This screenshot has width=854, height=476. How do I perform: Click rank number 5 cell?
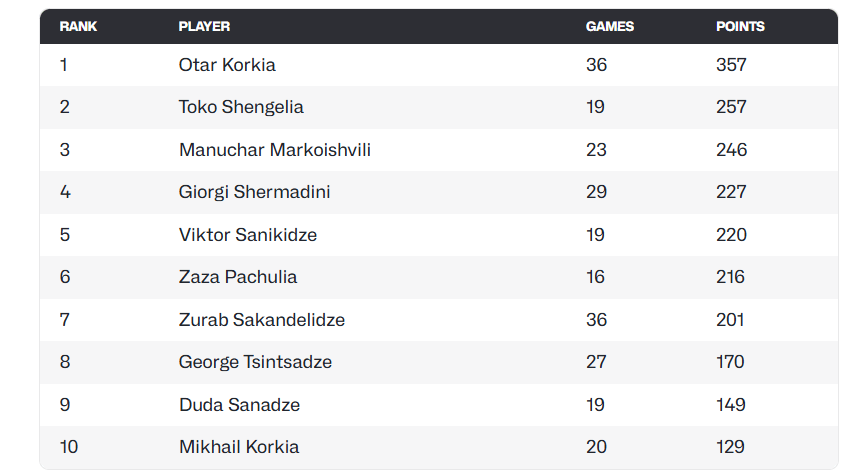pyautogui.click(x=65, y=235)
